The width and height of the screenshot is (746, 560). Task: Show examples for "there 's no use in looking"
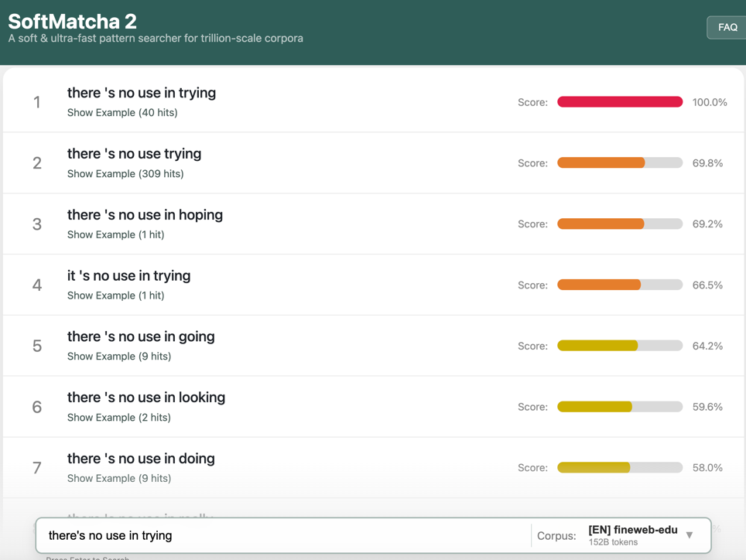click(119, 418)
